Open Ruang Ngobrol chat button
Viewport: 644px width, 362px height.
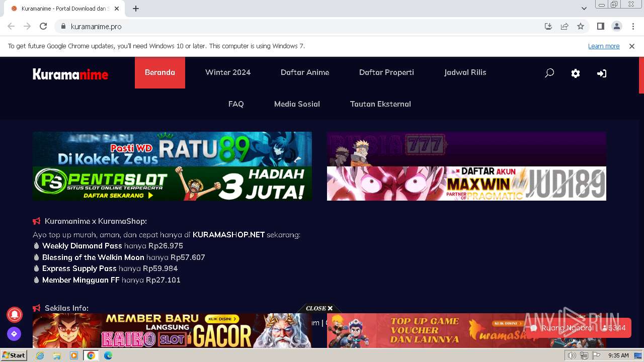(578, 328)
